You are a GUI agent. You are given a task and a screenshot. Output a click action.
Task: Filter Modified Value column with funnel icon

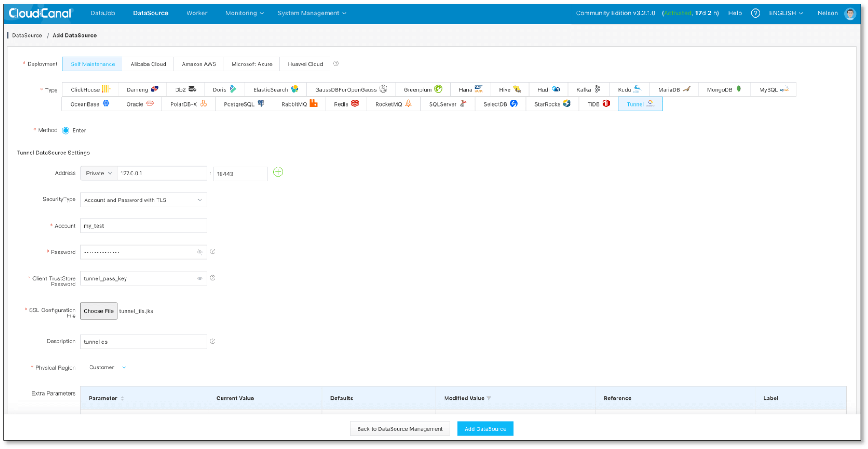tap(489, 399)
